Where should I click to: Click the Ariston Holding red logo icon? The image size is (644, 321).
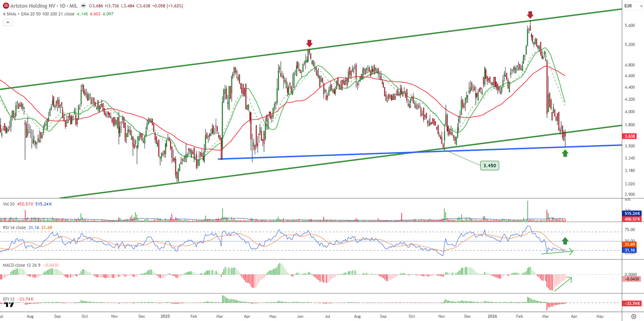coord(6,6)
